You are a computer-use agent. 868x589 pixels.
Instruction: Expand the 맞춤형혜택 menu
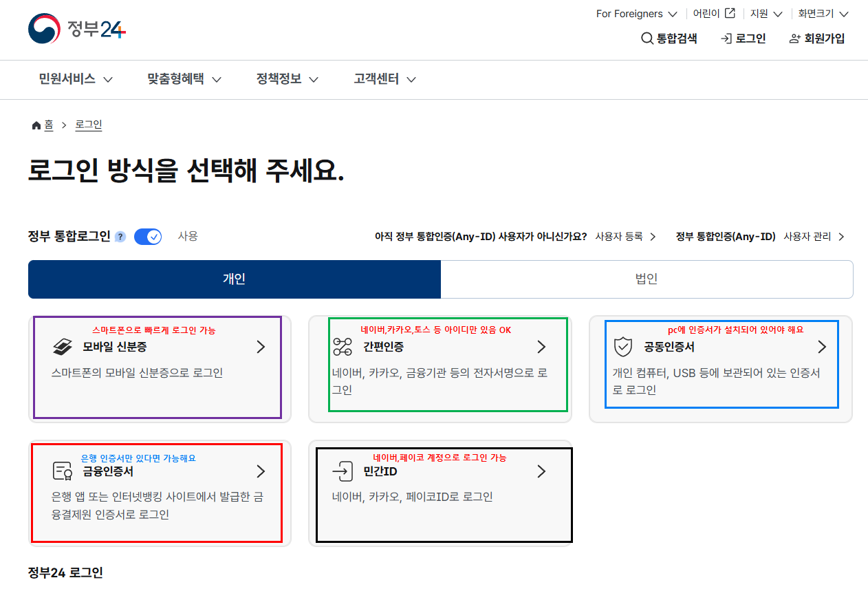(184, 79)
